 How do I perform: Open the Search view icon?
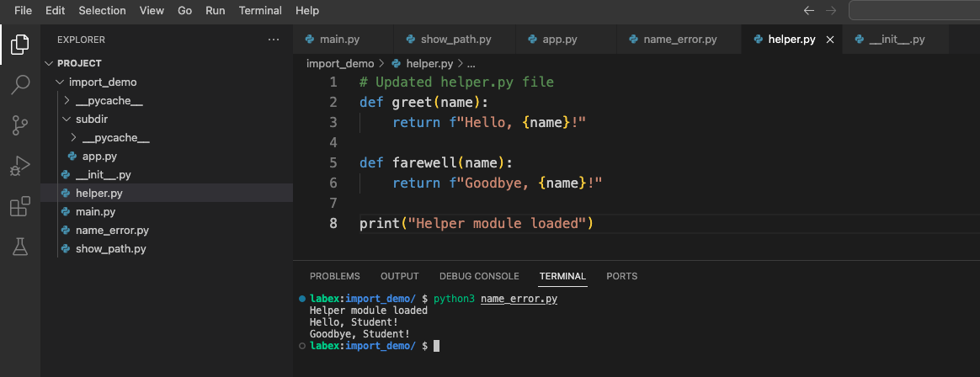pyautogui.click(x=20, y=84)
